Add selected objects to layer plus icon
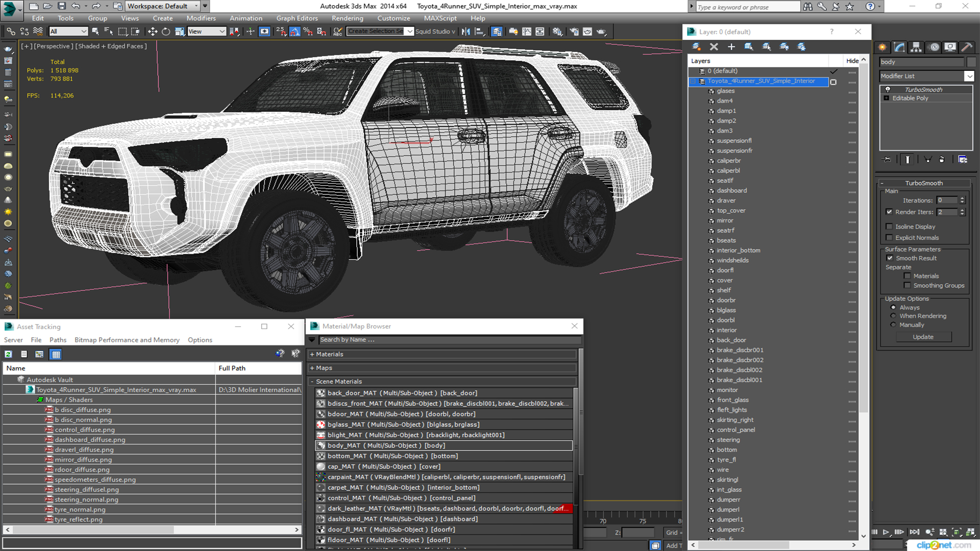The height and width of the screenshot is (551, 980). (731, 47)
